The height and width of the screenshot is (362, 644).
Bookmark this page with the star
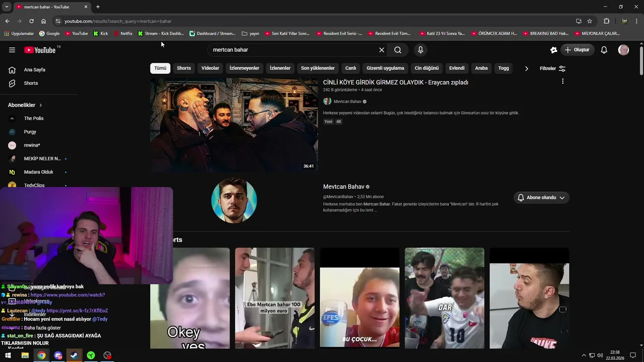pyautogui.click(x=590, y=21)
